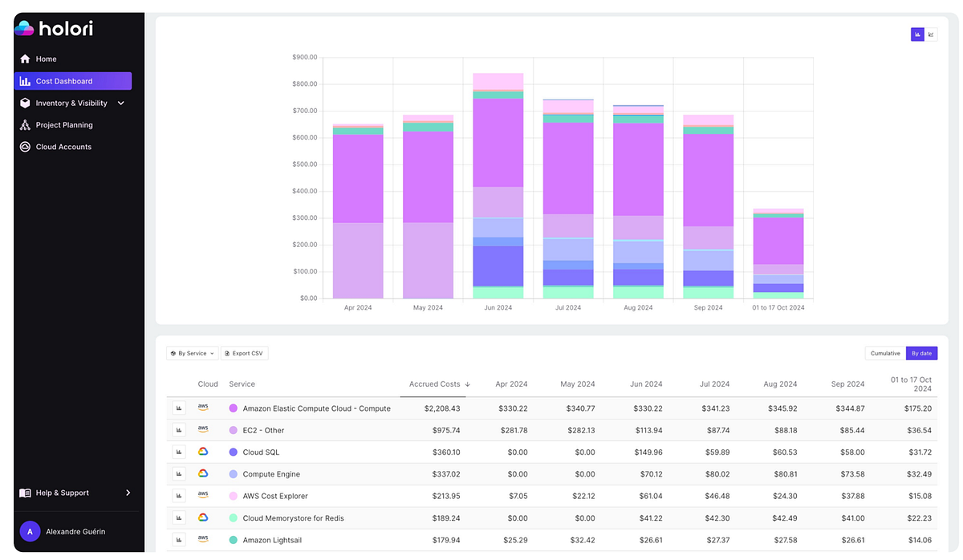Open chart icon for EC2 - Other row

179,430
